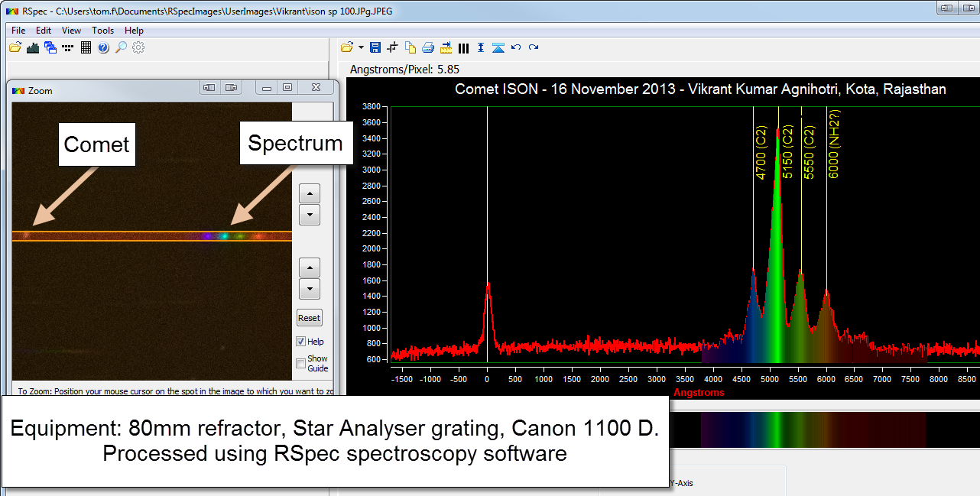Enable the Show Guide checkbox
The height and width of the screenshot is (496, 980).
click(301, 363)
